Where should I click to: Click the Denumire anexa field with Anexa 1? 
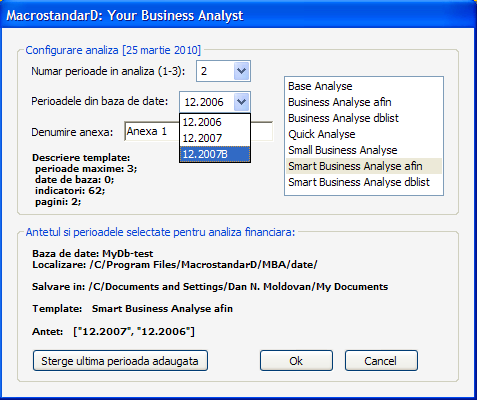(x=199, y=131)
